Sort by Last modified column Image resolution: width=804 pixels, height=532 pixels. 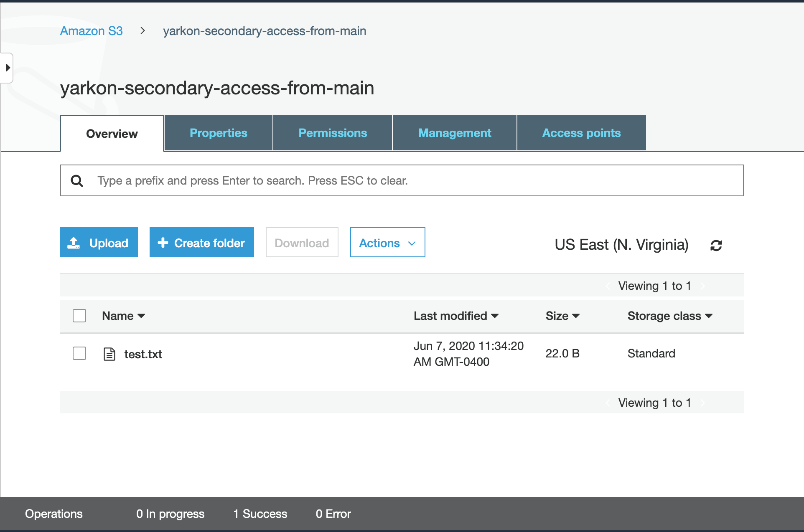click(x=456, y=316)
